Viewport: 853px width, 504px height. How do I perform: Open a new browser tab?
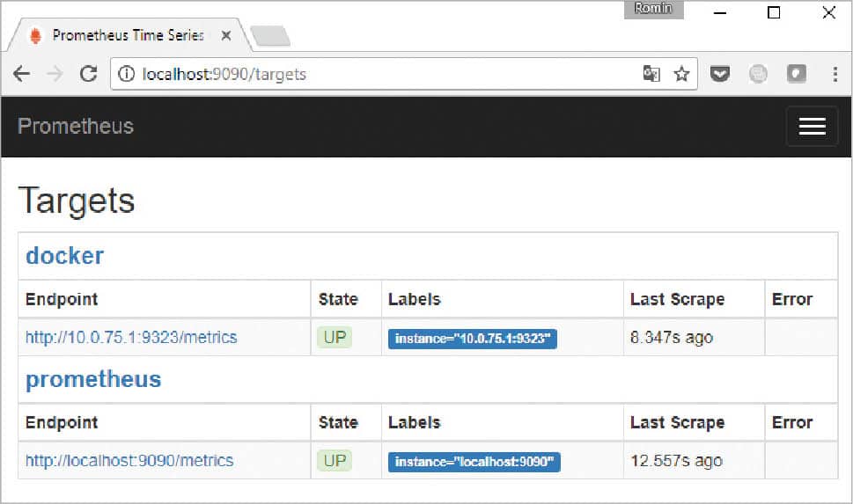pos(269,36)
